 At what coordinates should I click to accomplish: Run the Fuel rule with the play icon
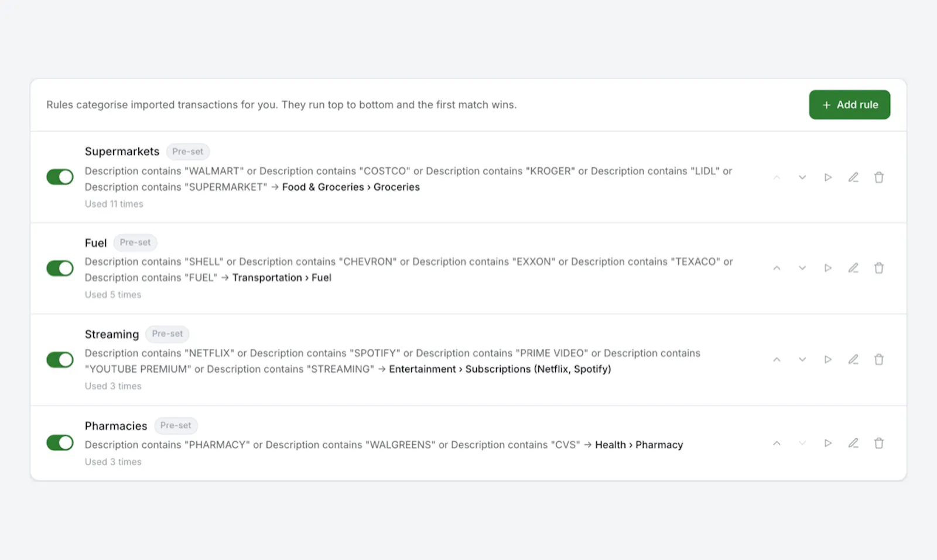827,268
